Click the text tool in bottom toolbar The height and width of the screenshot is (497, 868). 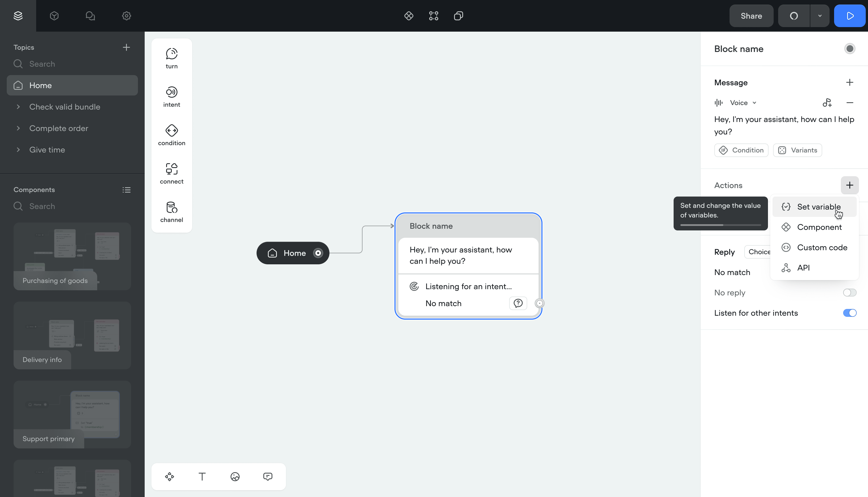pos(202,476)
